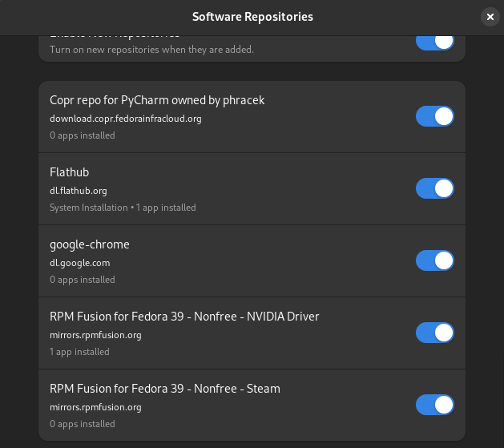Disable the PyCharm Copr repo switch
Viewport: 504px width, 448px height.
point(434,116)
